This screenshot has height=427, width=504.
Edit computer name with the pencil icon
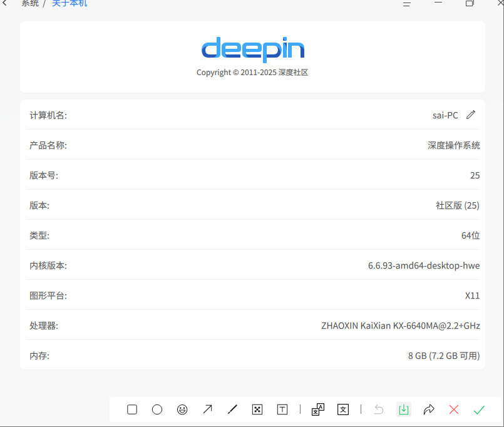(471, 115)
